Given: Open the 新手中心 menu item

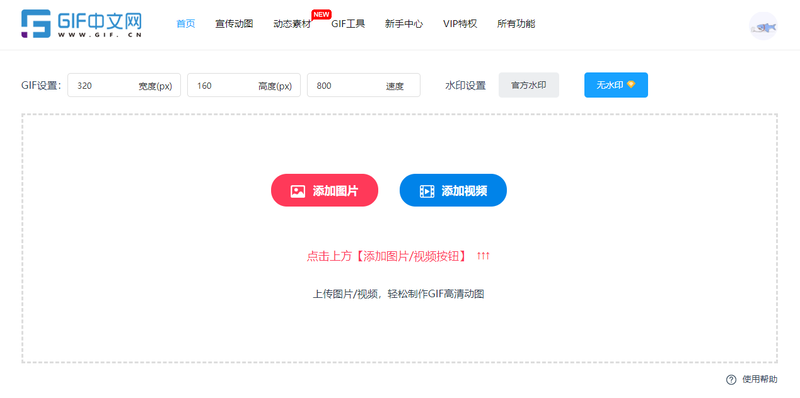Looking at the screenshot, I should point(404,24).
